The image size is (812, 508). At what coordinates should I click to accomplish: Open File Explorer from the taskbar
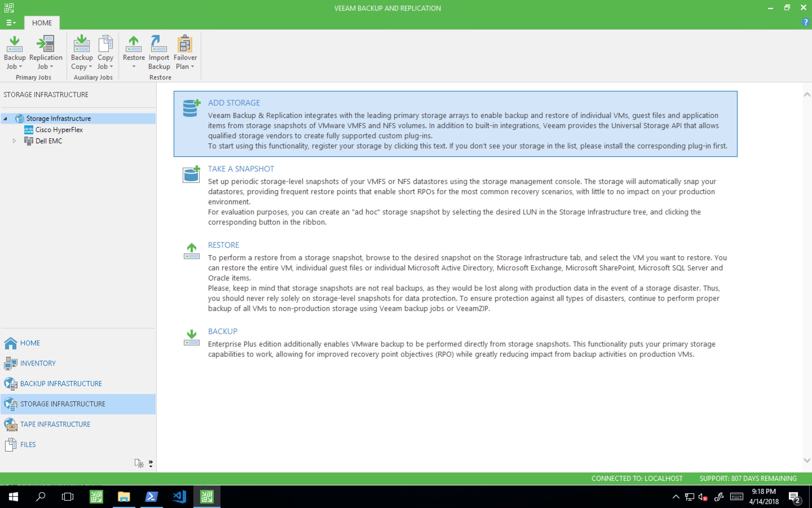click(x=124, y=497)
